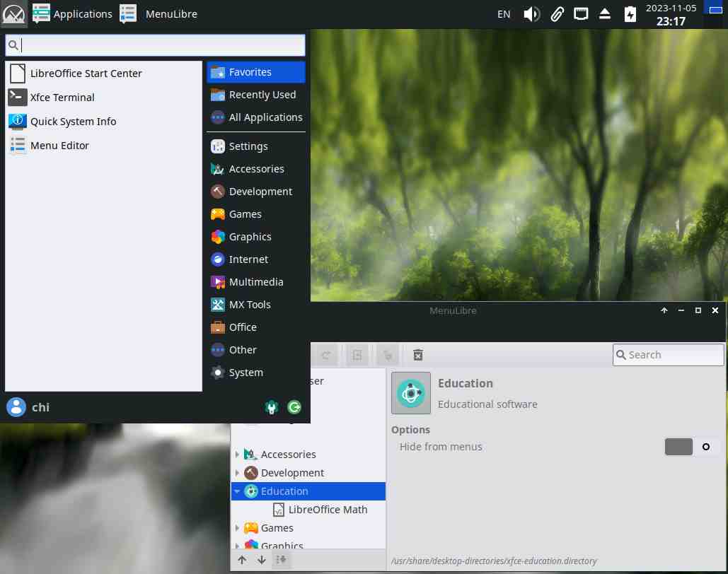Open the Internet category
The image size is (728, 574).
tap(256, 259)
